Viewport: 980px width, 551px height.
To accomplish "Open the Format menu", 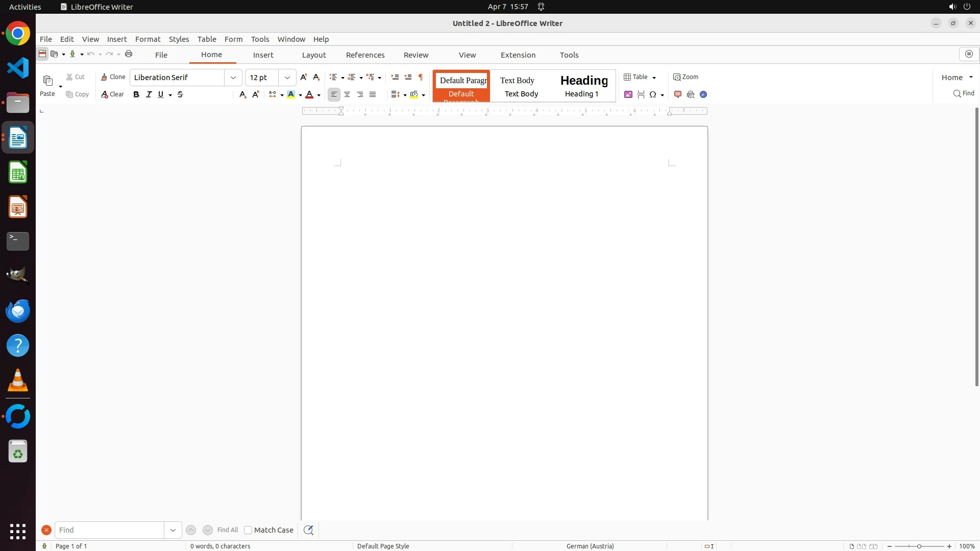I will coord(148,39).
